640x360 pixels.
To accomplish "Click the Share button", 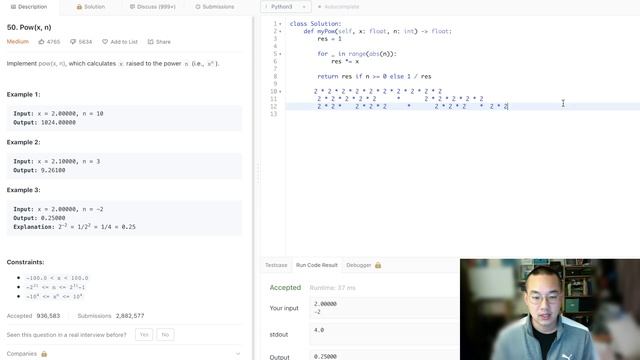I will pyautogui.click(x=159, y=42).
